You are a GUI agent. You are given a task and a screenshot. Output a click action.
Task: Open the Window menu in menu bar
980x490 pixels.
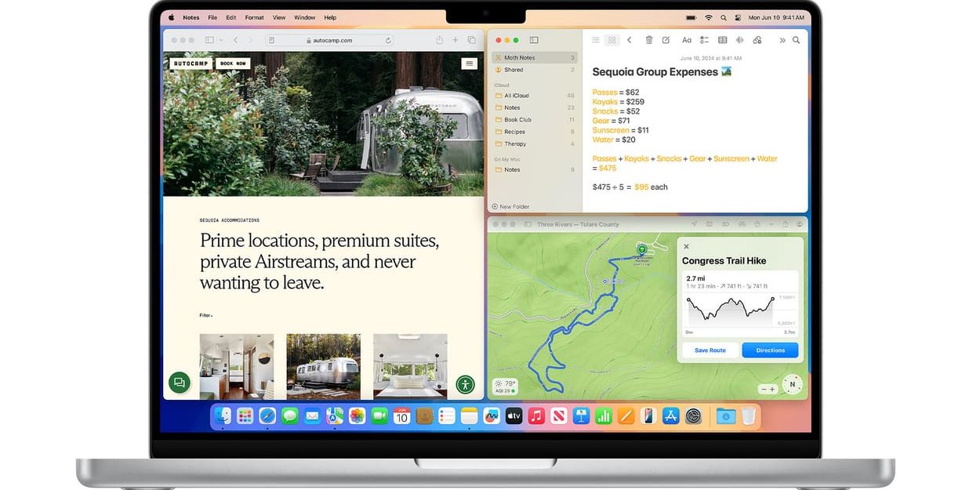[304, 17]
